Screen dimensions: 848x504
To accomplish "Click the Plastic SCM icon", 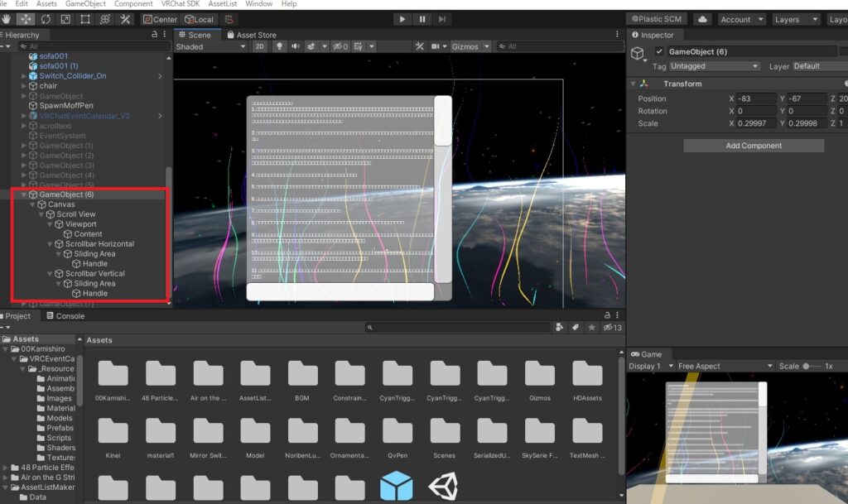I will (x=657, y=18).
